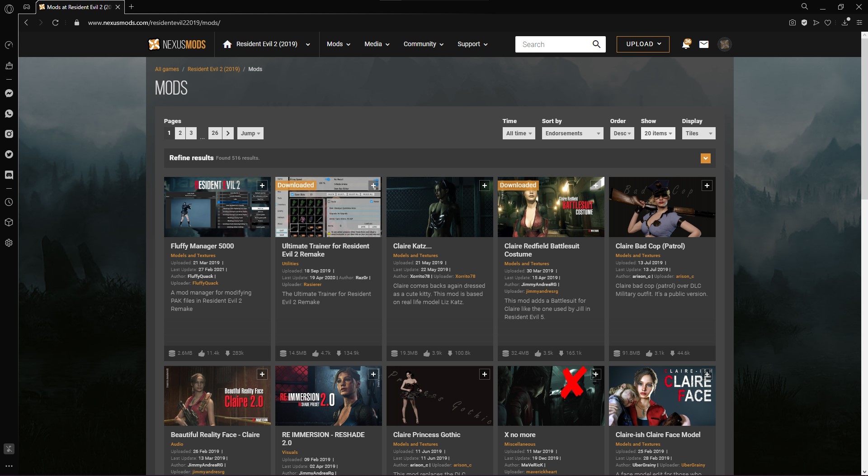The image size is (868, 476).
Task: Go to the Nexus Mods home logo
Action: coord(177,44)
